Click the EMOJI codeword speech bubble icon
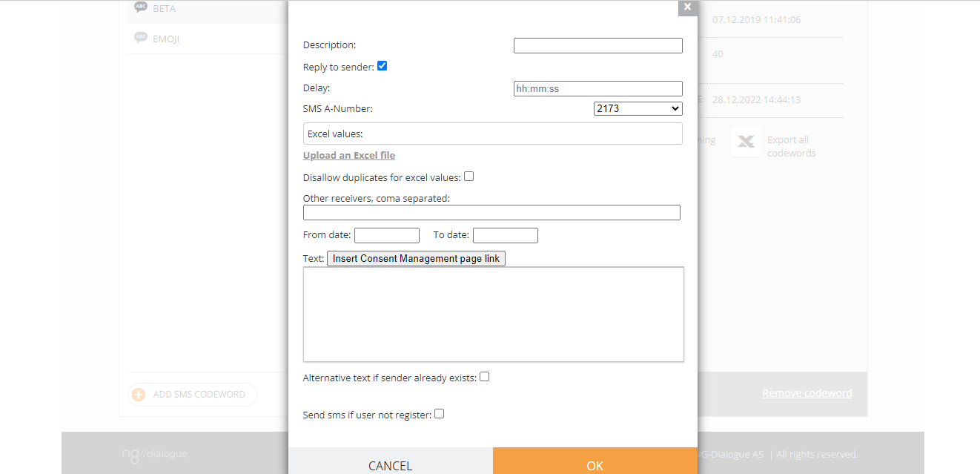 [141, 38]
